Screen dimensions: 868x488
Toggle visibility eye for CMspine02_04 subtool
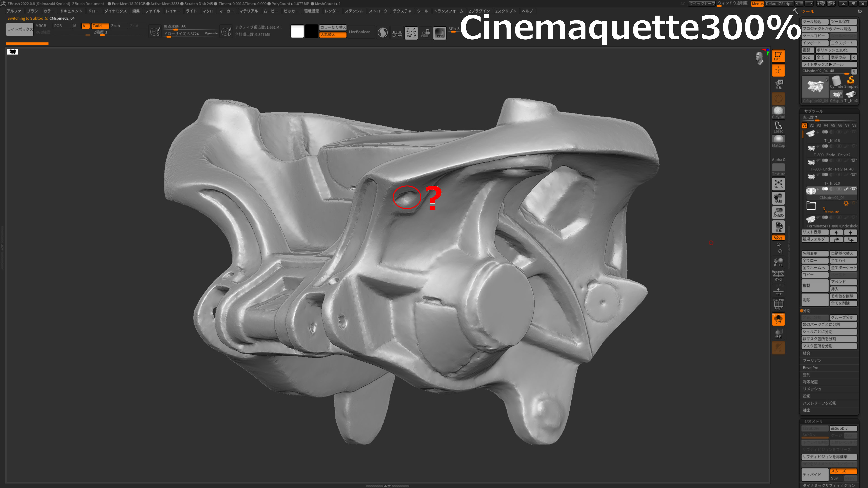click(x=853, y=189)
